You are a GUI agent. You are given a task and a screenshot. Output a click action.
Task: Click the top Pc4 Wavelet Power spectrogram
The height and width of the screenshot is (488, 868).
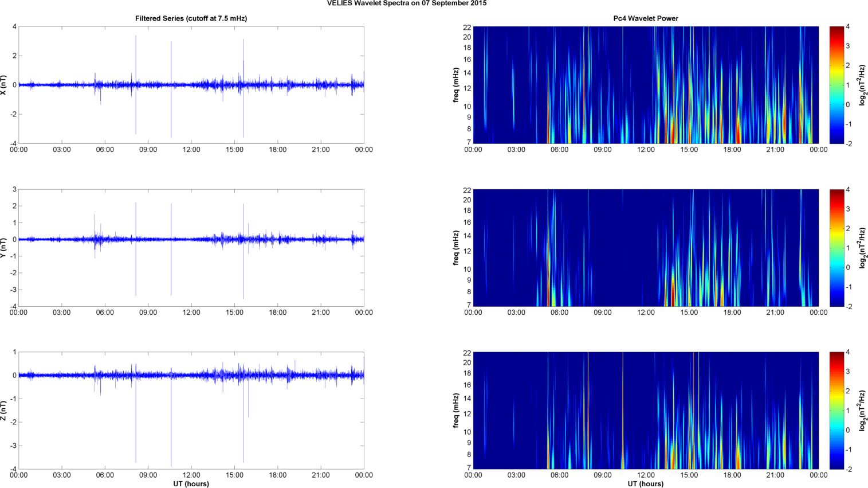click(x=646, y=85)
